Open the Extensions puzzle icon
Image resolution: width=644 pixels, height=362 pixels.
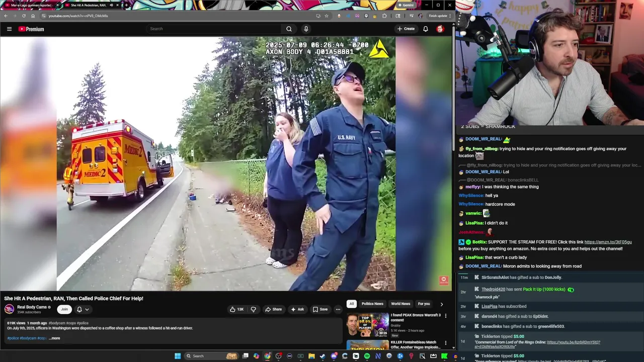coord(384,16)
